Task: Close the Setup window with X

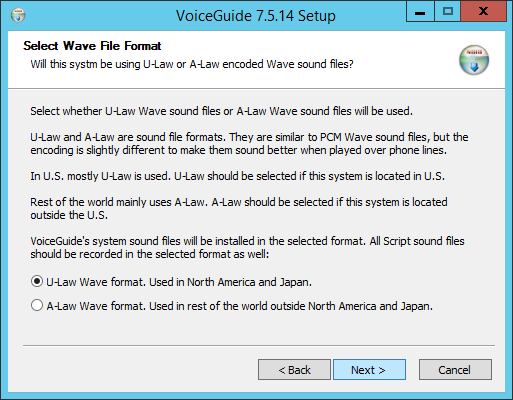Action: click(483, 11)
